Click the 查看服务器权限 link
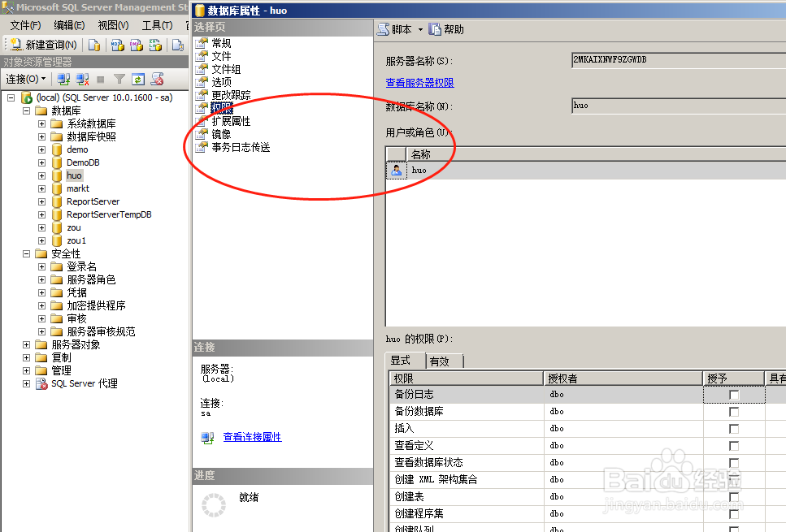Image resolution: width=786 pixels, height=532 pixels. pyautogui.click(x=419, y=83)
